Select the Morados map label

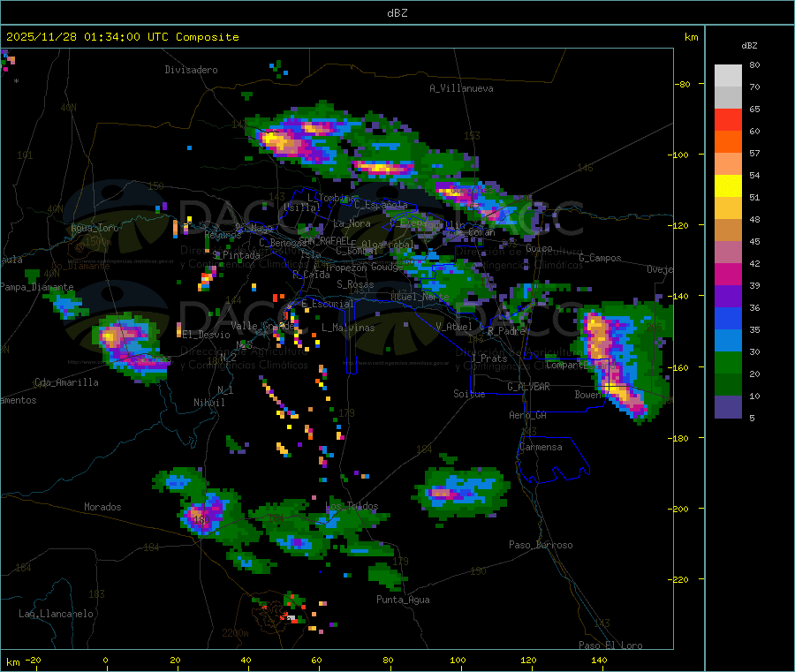102,508
